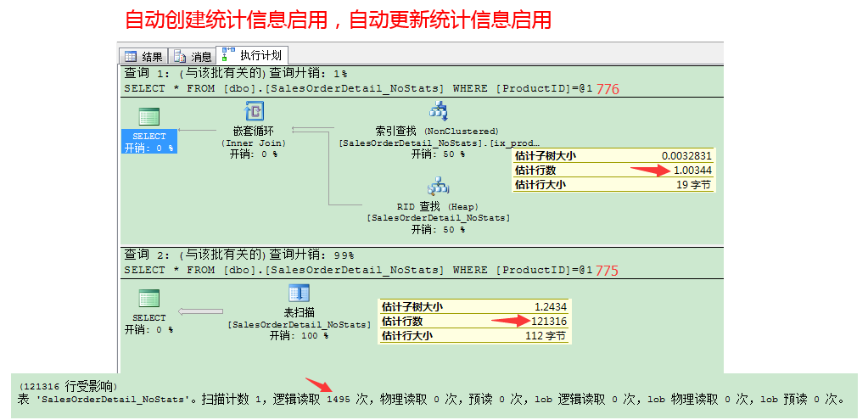Click the 开销: 100 % text

[299, 335]
